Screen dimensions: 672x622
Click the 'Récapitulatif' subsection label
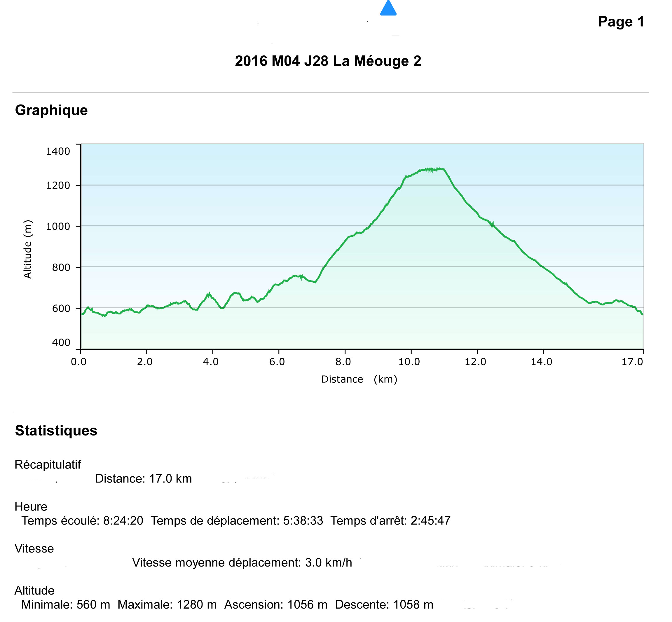coord(48,465)
